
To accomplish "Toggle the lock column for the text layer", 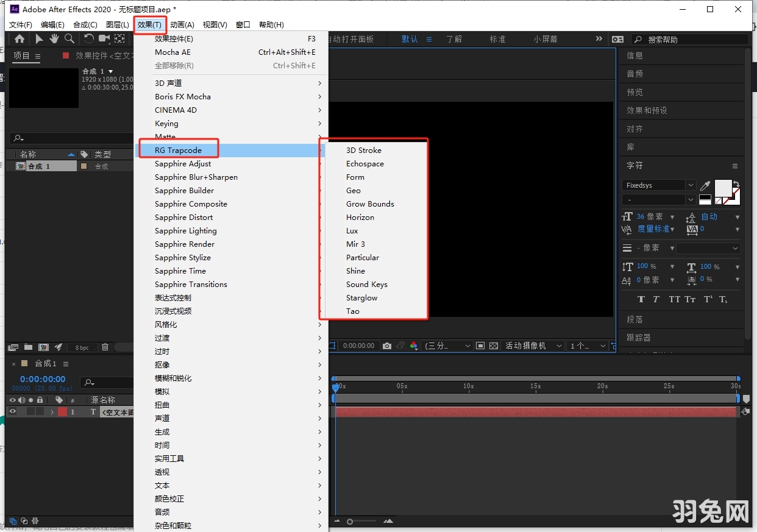I will pyautogui.click(x=39, y=411).
